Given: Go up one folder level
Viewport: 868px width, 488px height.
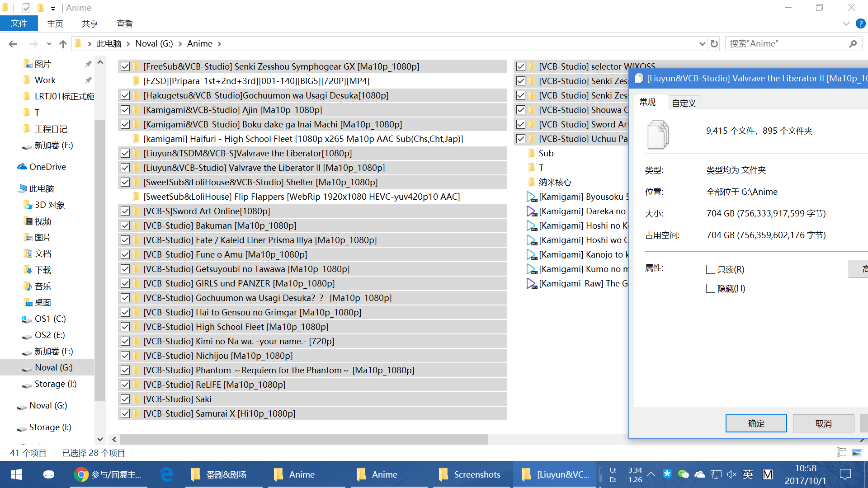Looking at the screenshot, I should (x=63, y=44).
